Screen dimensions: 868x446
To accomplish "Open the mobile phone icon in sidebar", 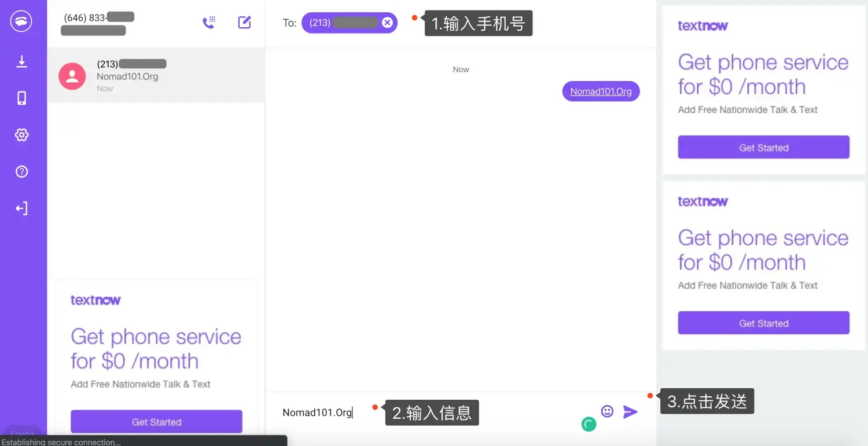I will [x=22, y=98].
